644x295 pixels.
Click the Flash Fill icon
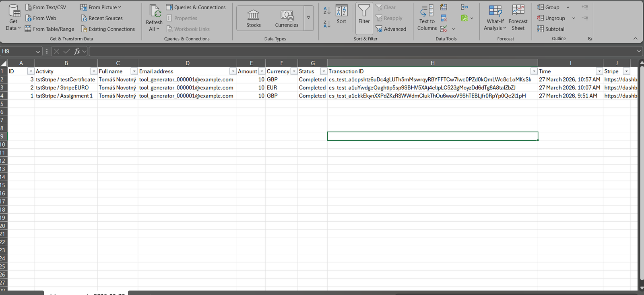tap(444, 7)
